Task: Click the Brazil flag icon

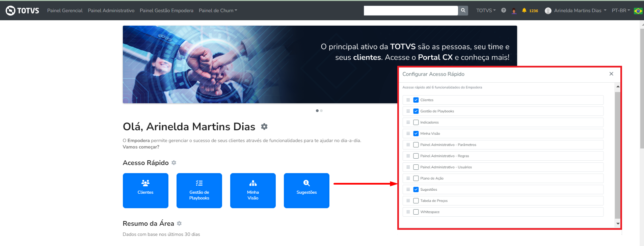Action: [x=638, y=11]
